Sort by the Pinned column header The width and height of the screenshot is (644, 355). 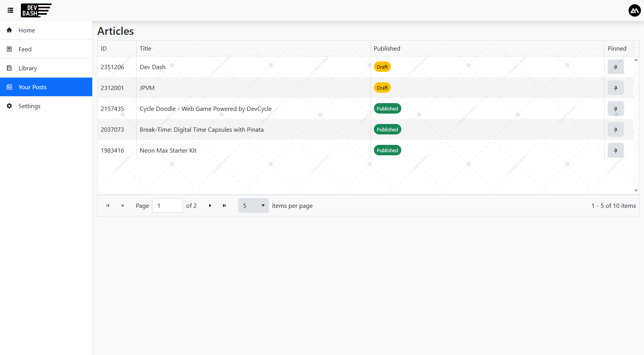[619, 48]
